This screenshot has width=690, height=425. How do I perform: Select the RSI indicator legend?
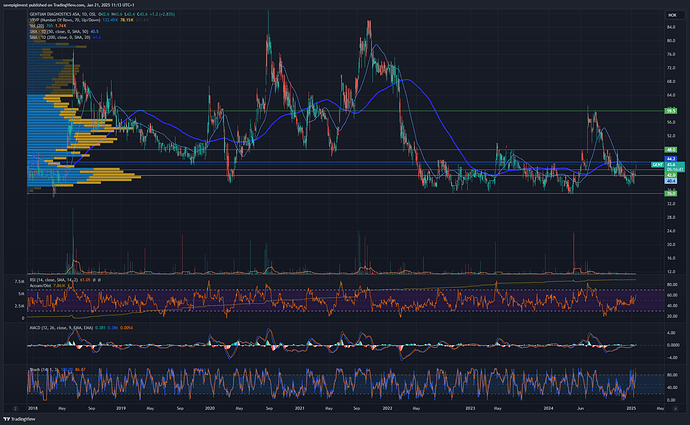point(54,280)
